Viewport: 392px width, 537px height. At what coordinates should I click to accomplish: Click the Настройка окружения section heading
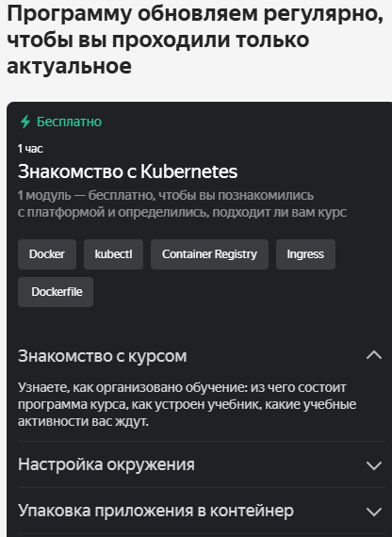[106, 464]
